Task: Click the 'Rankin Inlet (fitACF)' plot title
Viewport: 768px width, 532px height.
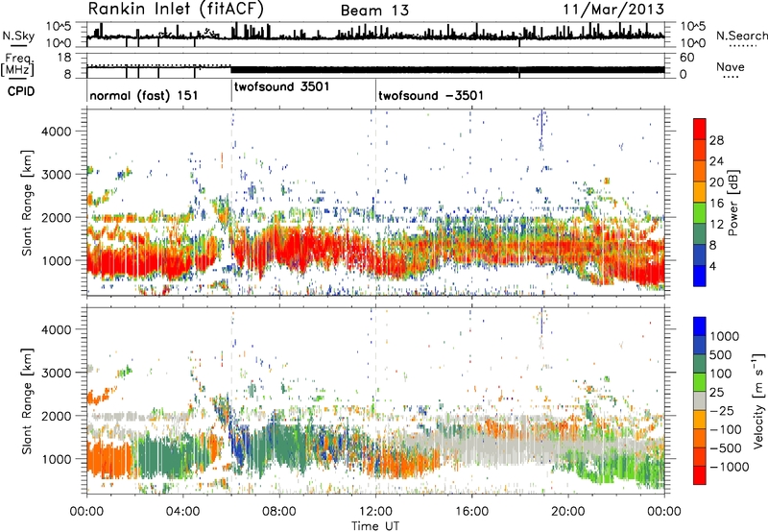Action: [176, 10]
